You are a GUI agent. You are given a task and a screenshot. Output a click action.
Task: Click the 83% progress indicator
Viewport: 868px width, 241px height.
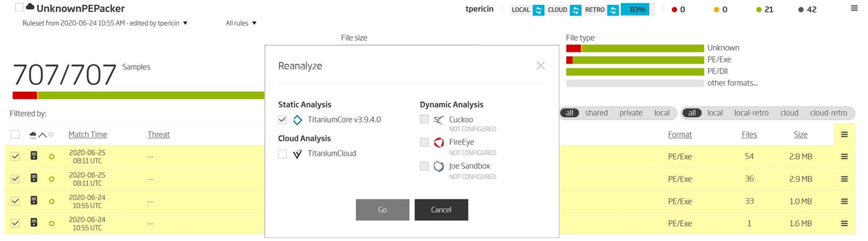point(637,9)
